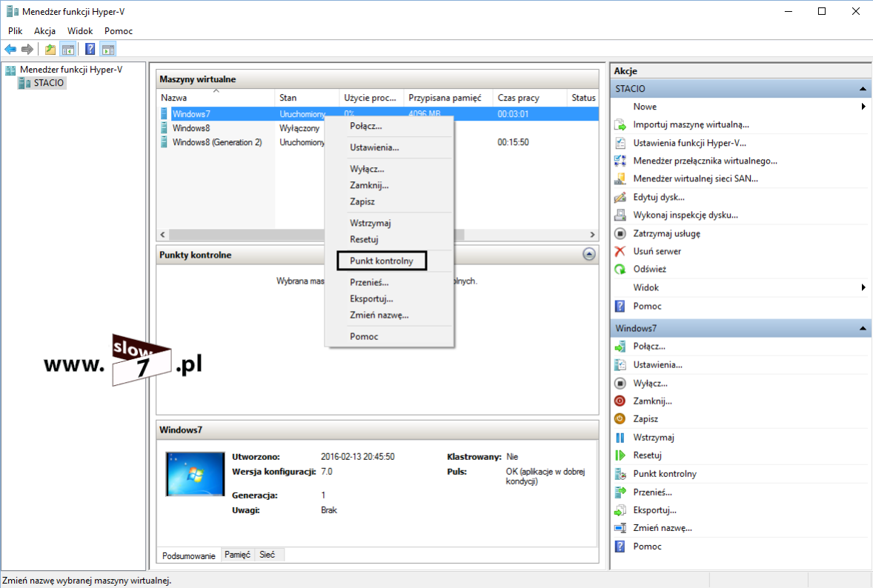Screen dimensions: 873x588
Task: Click the red Zamknij shutdown icon
Action: 620,401
